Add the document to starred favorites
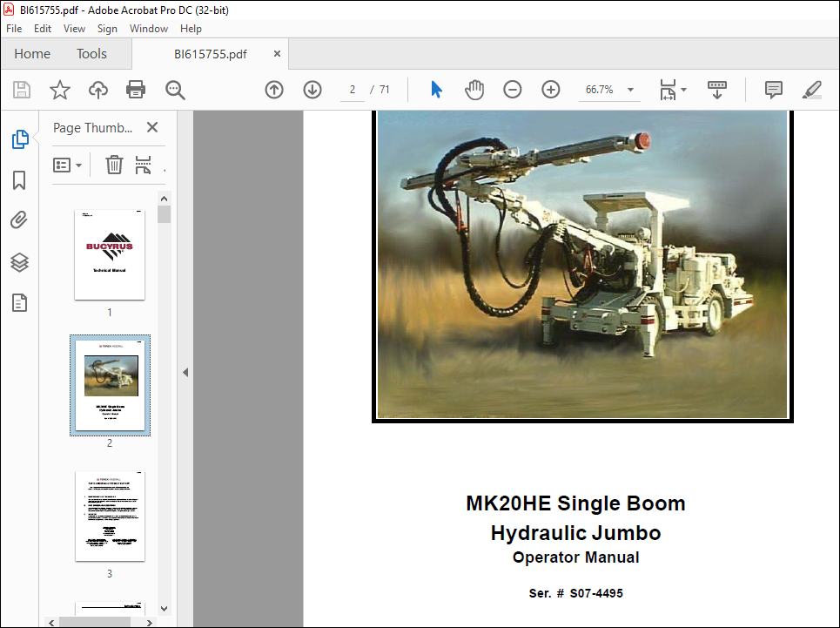Viewport: 840px width, 628px height. click(x=60, y=90)
